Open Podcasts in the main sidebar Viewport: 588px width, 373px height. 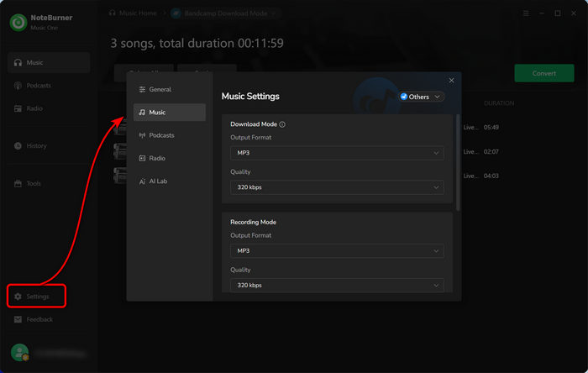point(49,86)
